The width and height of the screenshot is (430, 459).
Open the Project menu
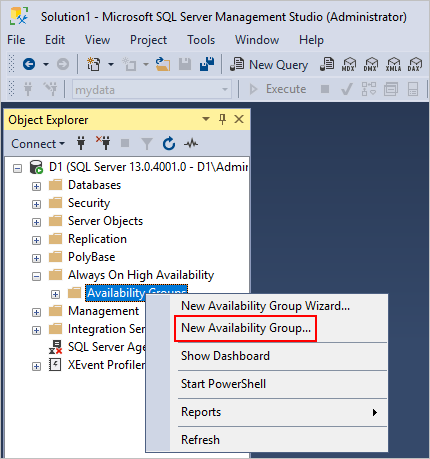tap(148, 40)
